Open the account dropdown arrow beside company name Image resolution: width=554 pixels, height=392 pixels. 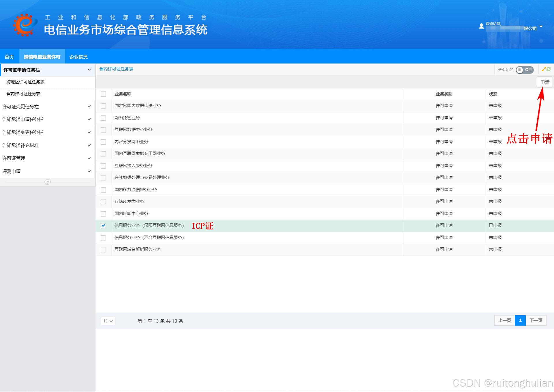tap(541, 27)
